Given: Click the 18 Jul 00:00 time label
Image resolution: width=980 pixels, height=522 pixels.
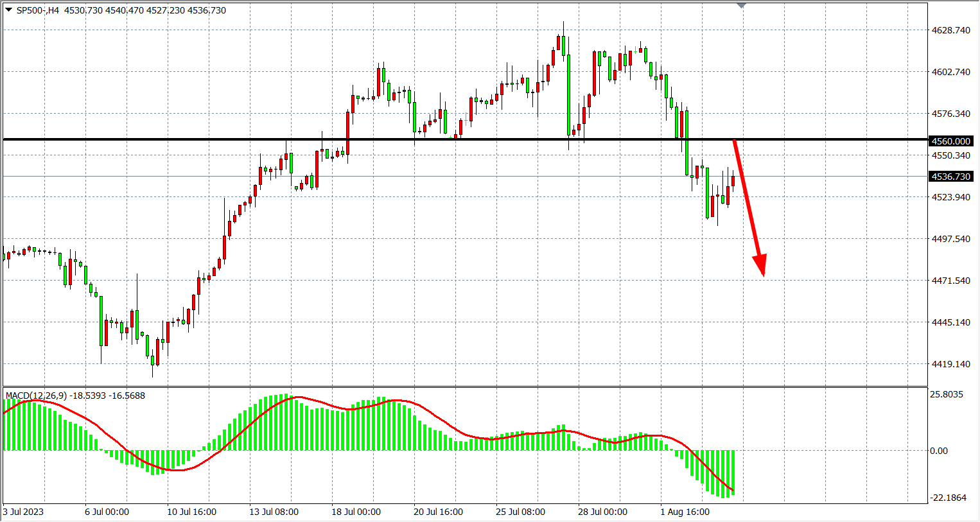Looking at the screenshot, I should click(356, 512).
